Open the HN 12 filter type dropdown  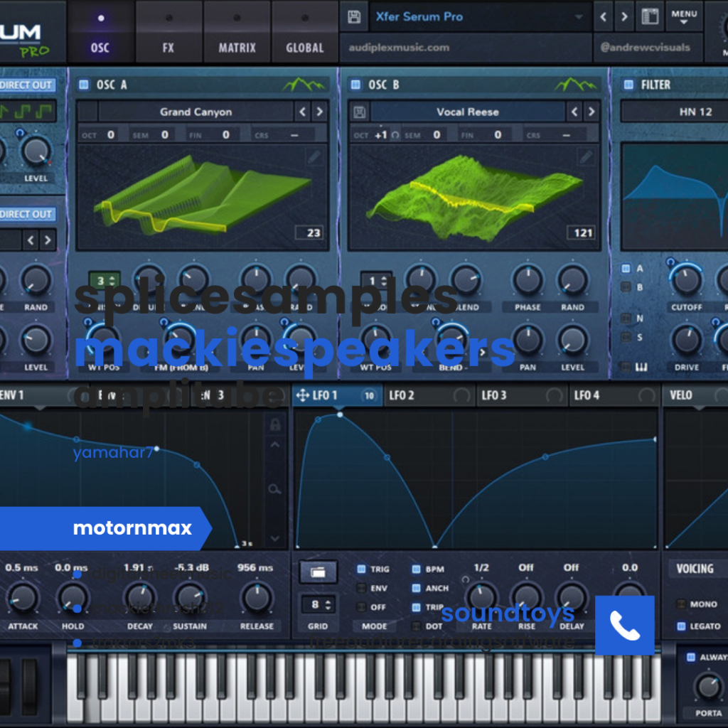tap(676, 112)
